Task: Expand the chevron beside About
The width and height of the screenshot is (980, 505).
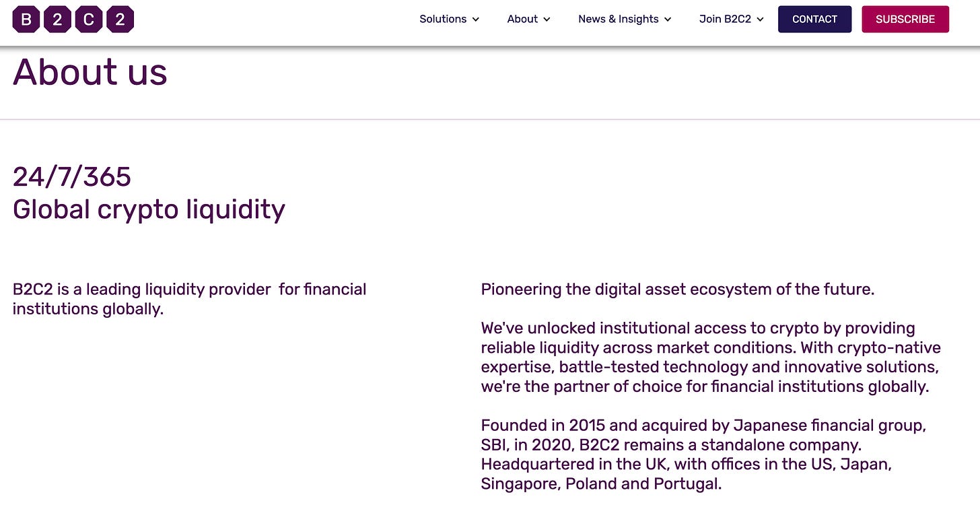Action: point(547,20)
